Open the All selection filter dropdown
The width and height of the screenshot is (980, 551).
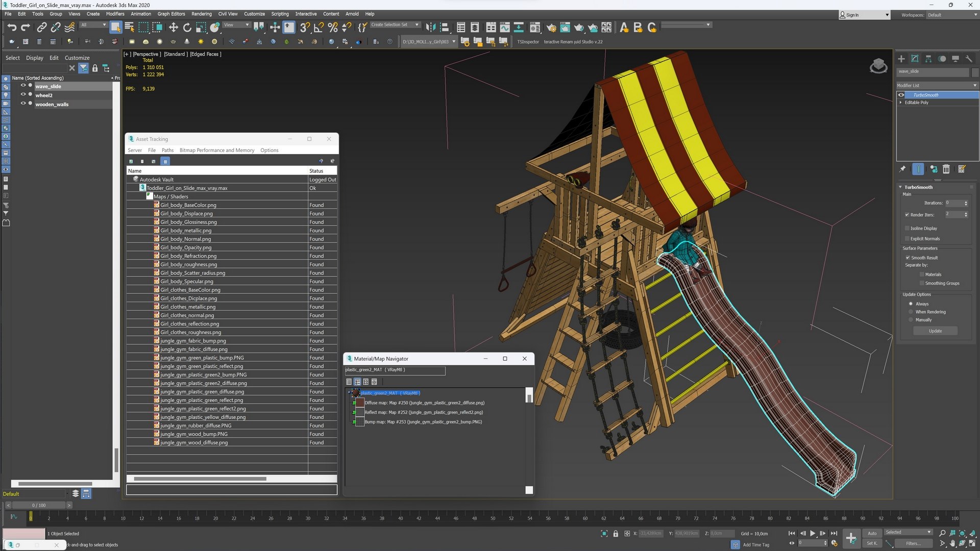coord(93,24)
